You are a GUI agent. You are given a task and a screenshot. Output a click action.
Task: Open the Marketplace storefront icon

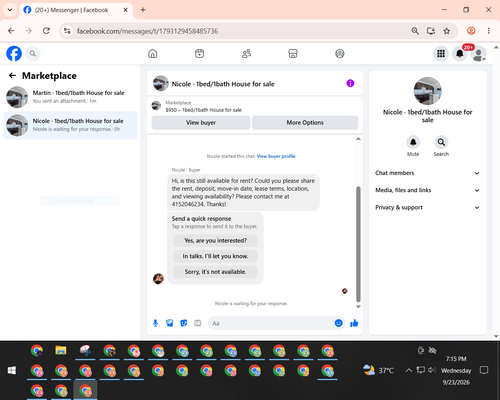[293, 53]
